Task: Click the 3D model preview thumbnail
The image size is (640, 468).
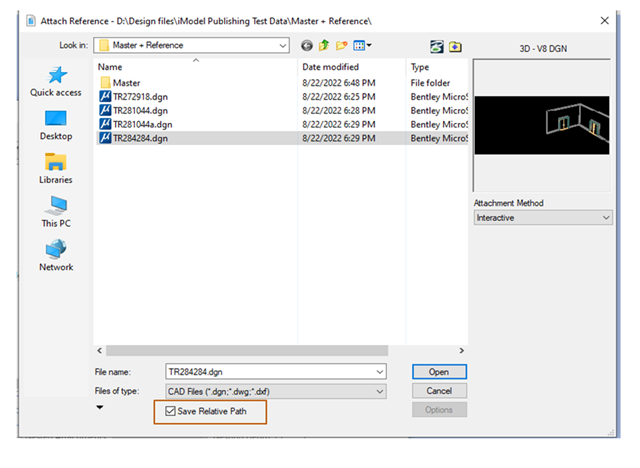Action: tap(542, 125)
